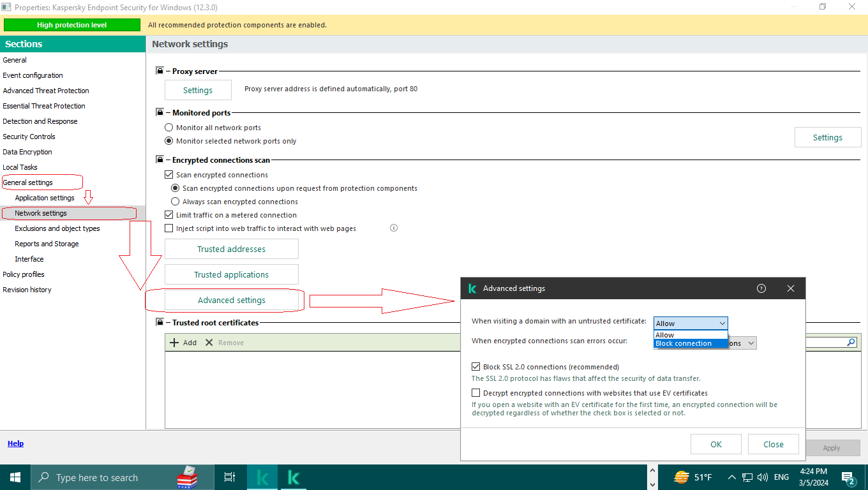Open Revision history section
The image size is (868, 490).
point(27,290)
